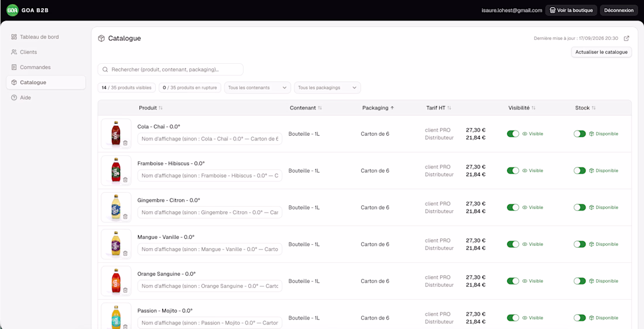Screen dimensions: 644x329
Task: Edit display name field for Passion - Mojito
Action: coord(210,323)
